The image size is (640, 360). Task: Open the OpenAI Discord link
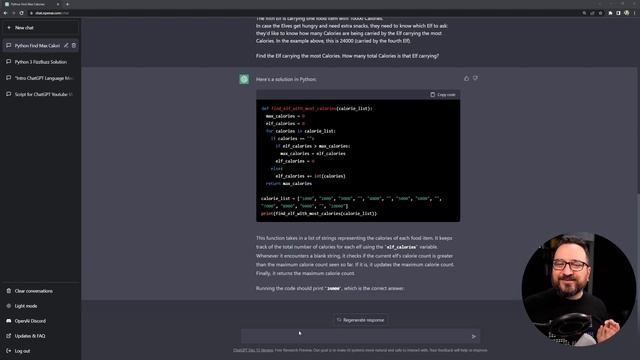pyautogui.click(x=40, y=321)
